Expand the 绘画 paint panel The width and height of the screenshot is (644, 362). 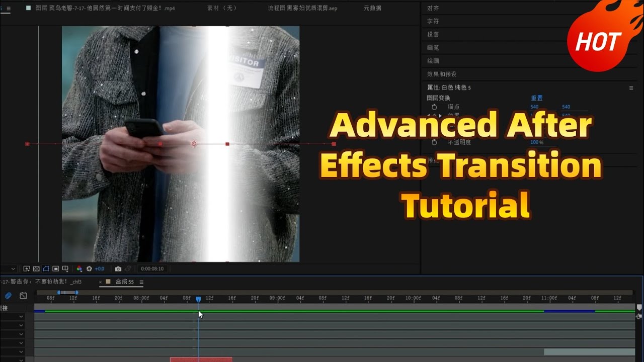tap(433, 60)
